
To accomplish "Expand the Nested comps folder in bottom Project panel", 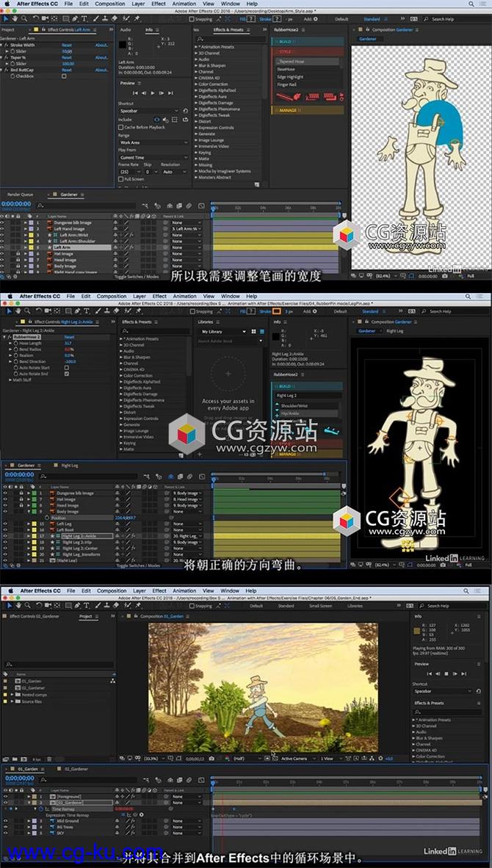I will point(12,694).
